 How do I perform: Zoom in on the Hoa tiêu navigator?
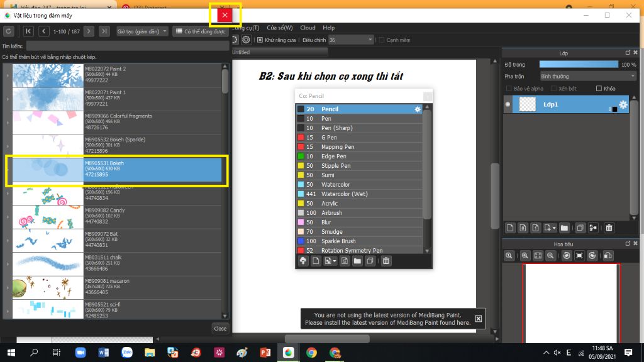coord(525,255)
